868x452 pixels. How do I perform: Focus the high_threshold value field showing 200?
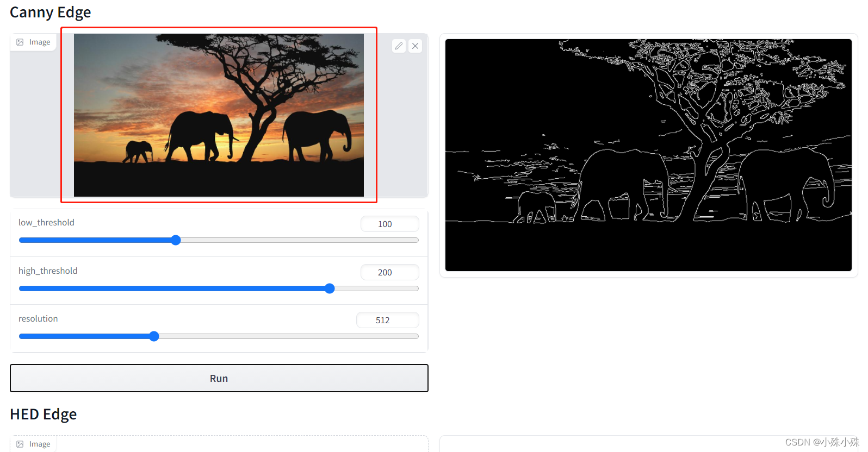(390, 272)
